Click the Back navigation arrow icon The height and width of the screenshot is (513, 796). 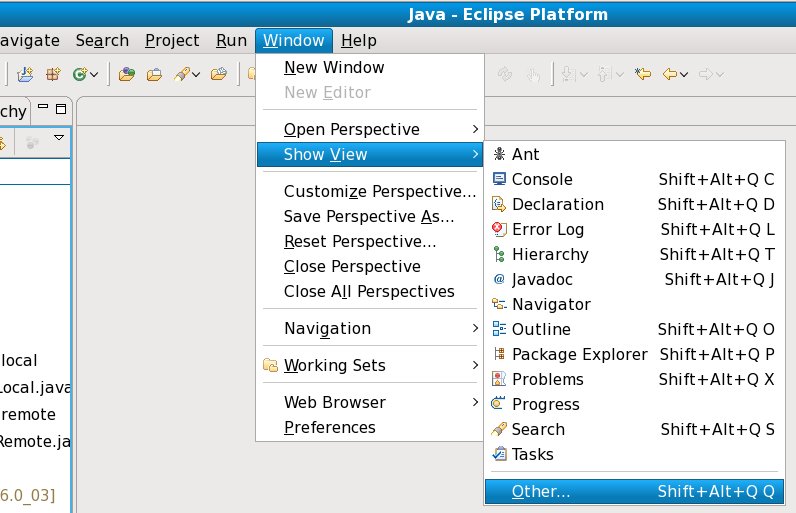pyautogui.click(x=671, y=74)
